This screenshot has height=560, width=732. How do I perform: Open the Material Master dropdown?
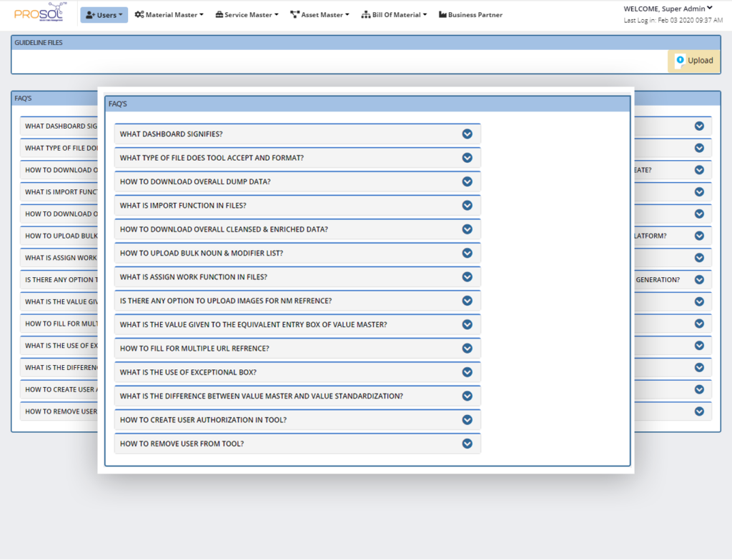click(169, 15)
